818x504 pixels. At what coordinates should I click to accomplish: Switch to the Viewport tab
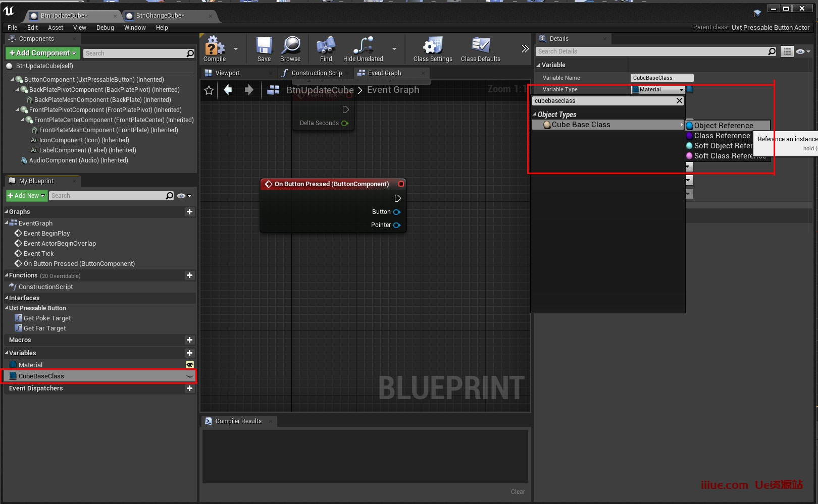(x=227, y=73)
